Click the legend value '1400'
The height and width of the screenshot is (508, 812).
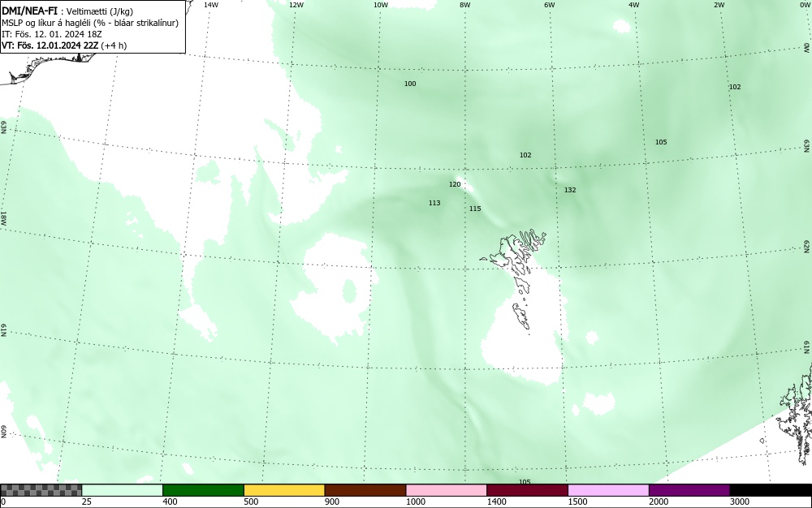pos(497,502)
